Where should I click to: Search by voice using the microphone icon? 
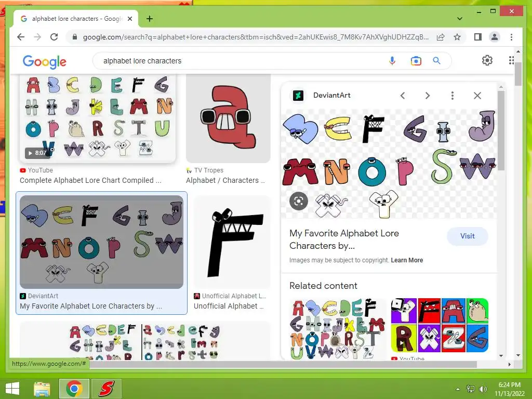(392, 61)
